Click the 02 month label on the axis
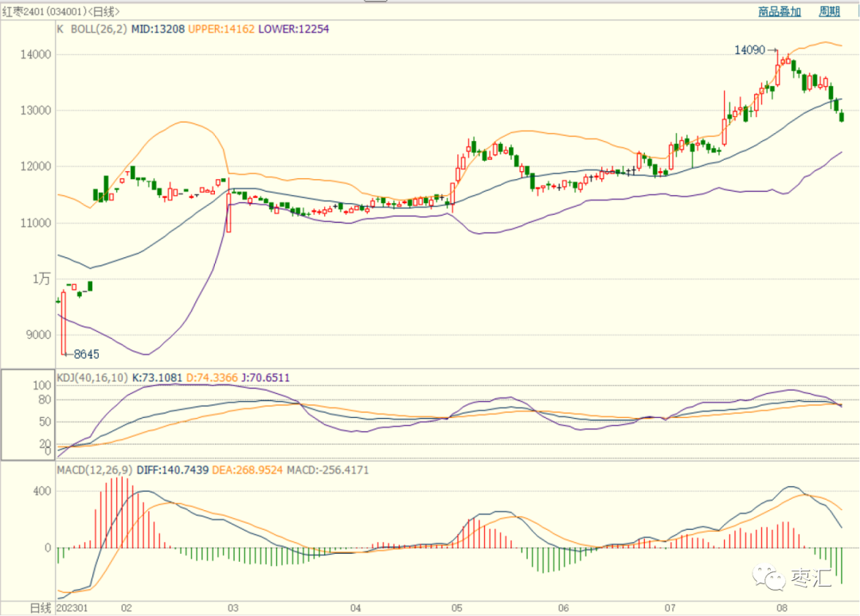The height and width of the screenshot is (616, 860). [127, 608]
